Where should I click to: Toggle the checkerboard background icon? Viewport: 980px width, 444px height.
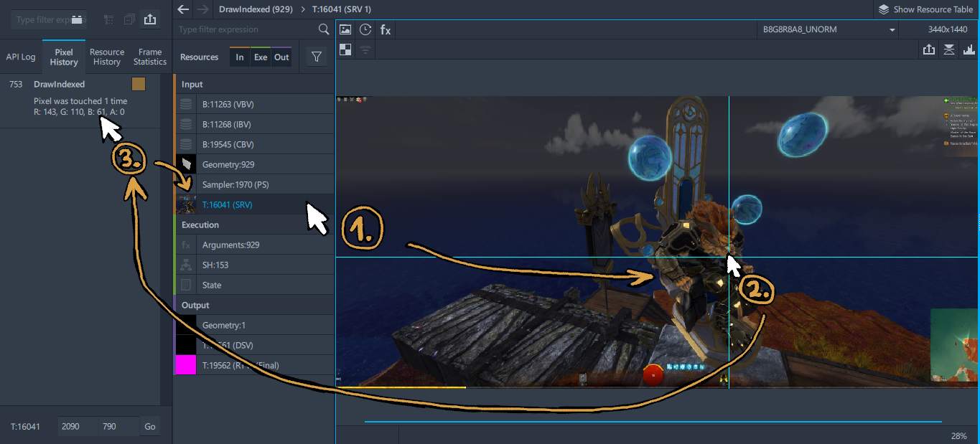(345, 49)
